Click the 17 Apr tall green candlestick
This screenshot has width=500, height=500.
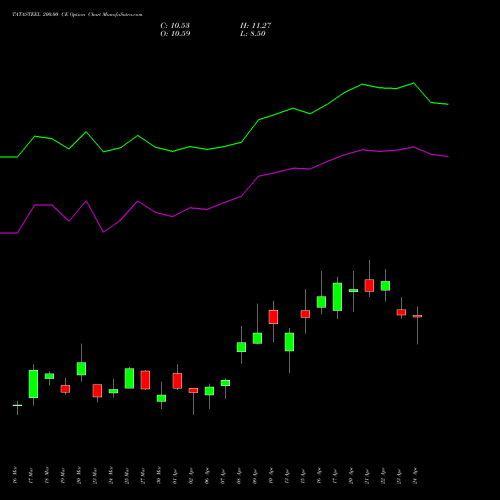click(x=337, y=297)
